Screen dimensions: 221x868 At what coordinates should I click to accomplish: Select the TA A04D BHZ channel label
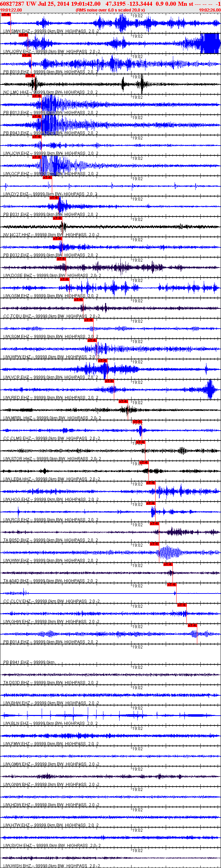[51, 581]
